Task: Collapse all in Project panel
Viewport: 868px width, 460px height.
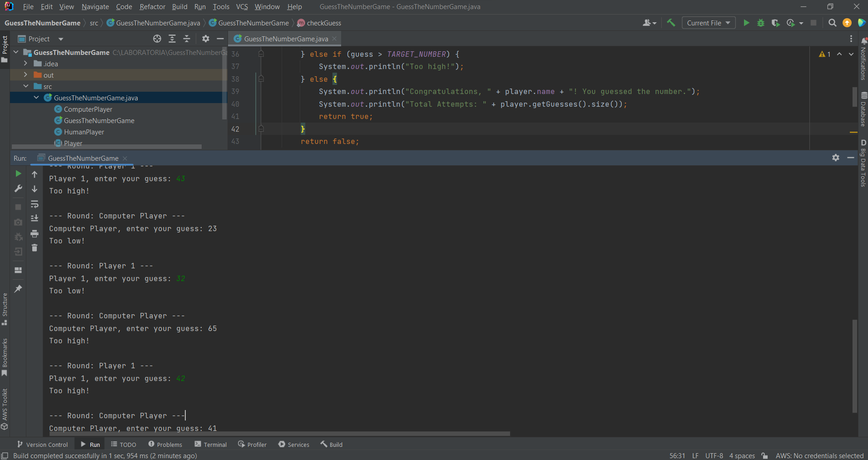Action: [x=187, y=39]
